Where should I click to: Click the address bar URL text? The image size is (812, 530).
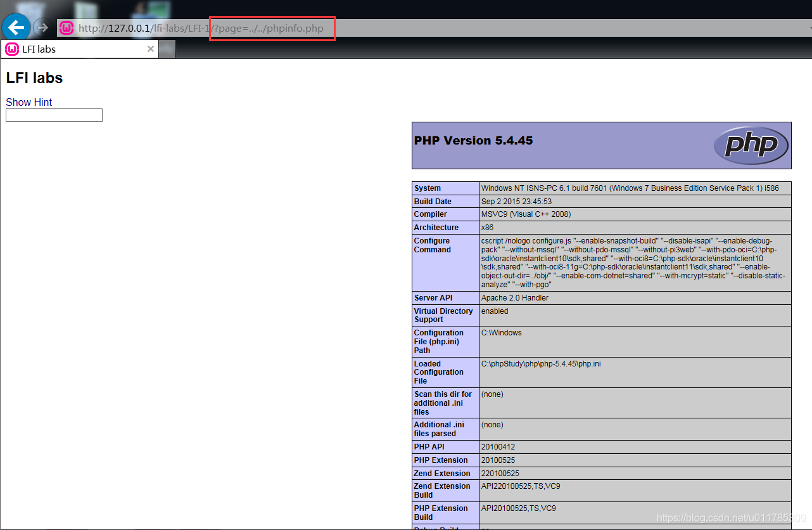201,29
